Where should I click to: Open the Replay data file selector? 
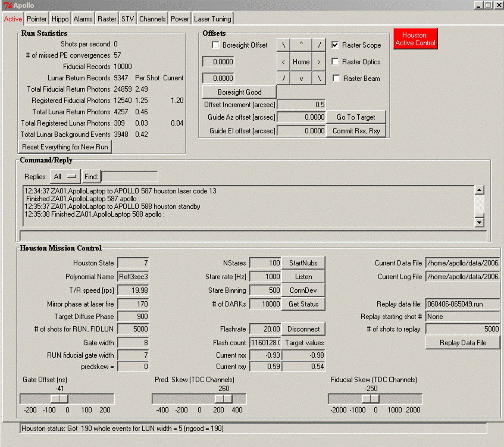462,304
